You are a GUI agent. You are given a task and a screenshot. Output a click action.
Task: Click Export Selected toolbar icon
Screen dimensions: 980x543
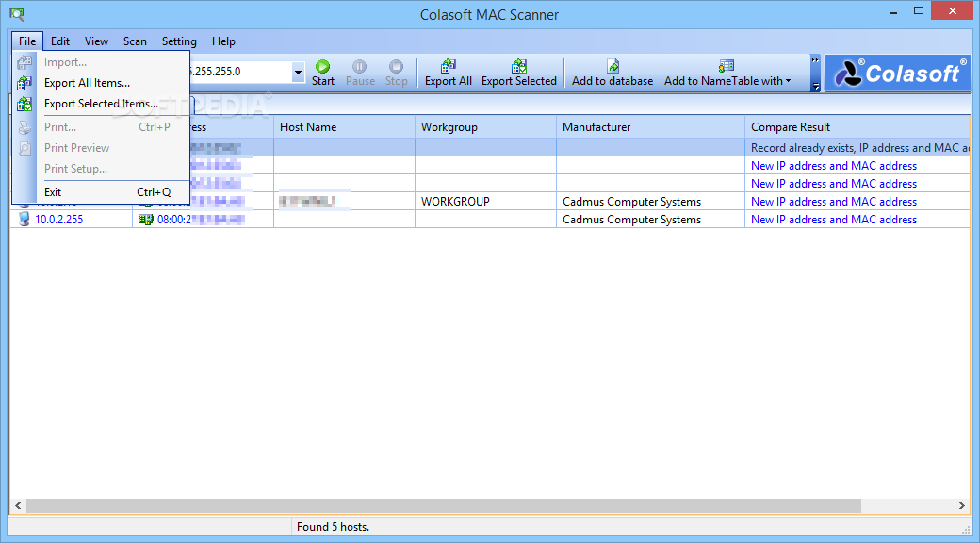pyautogui.click(x=519, y=74)
